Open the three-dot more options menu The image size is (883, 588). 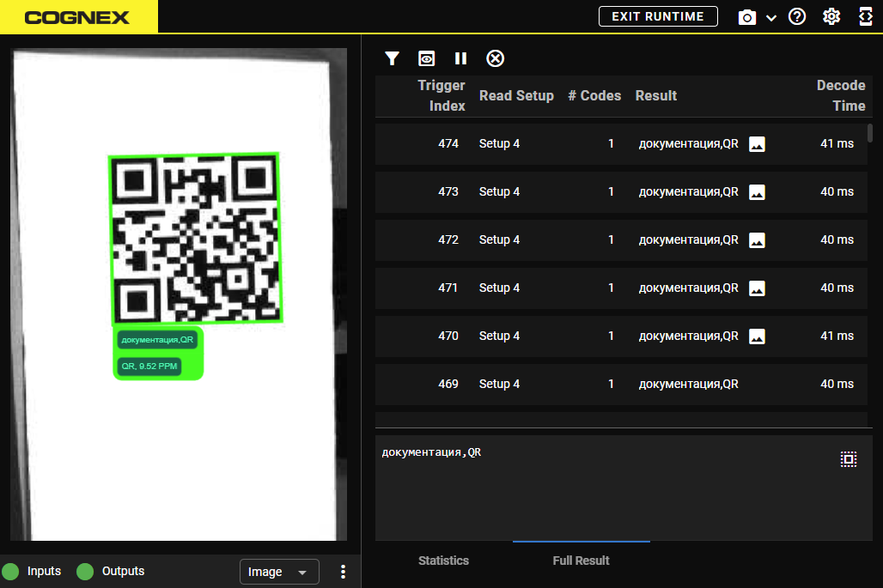(344, 572)
